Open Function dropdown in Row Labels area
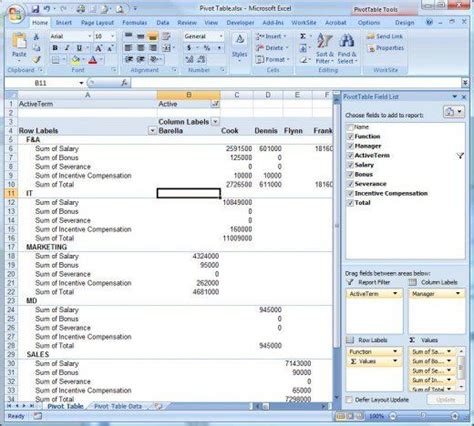This screenshot has width=474, height=426. (395, 352)
